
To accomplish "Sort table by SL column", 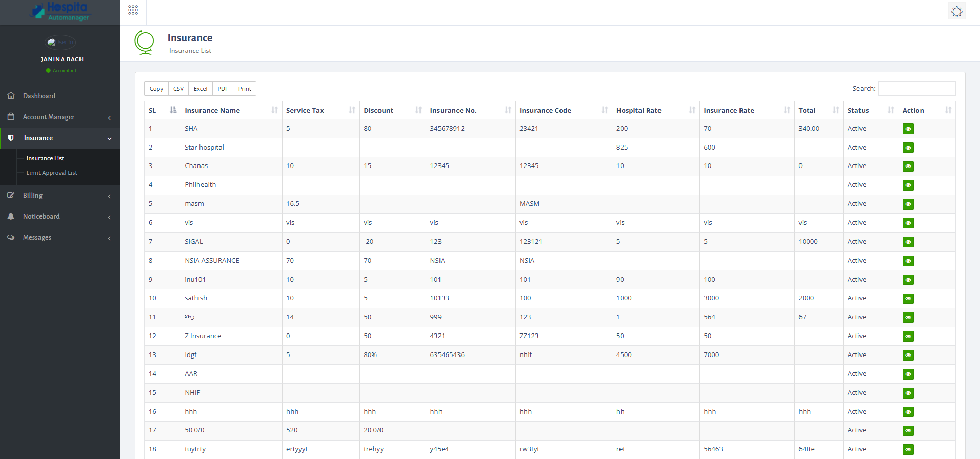I will click(162, 110).
